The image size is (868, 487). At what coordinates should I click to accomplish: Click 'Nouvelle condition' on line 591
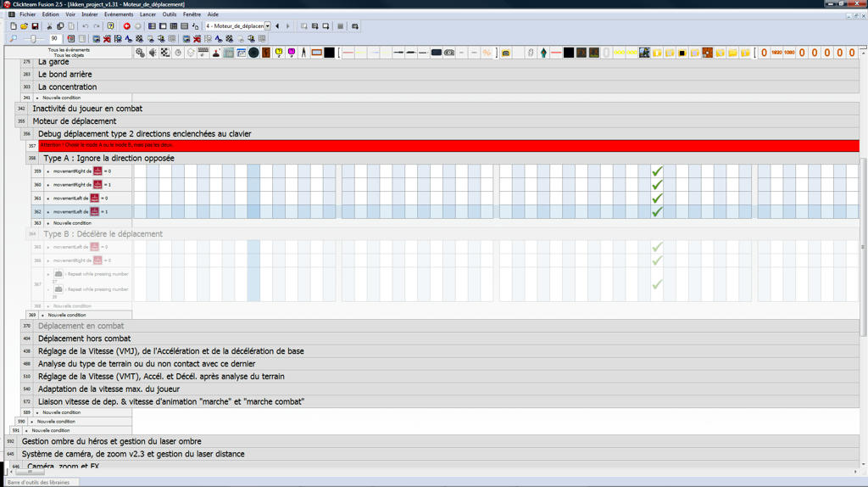[50, 430]
